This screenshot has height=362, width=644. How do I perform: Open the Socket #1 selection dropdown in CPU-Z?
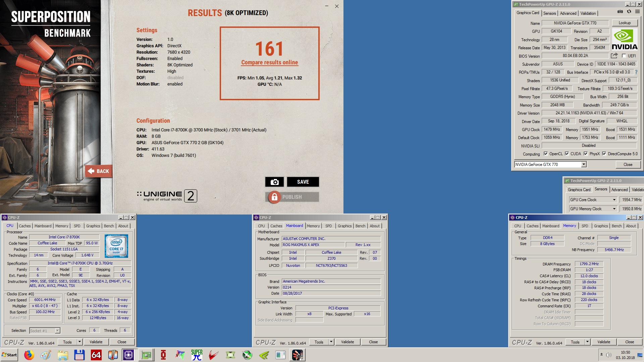[57, 331]
